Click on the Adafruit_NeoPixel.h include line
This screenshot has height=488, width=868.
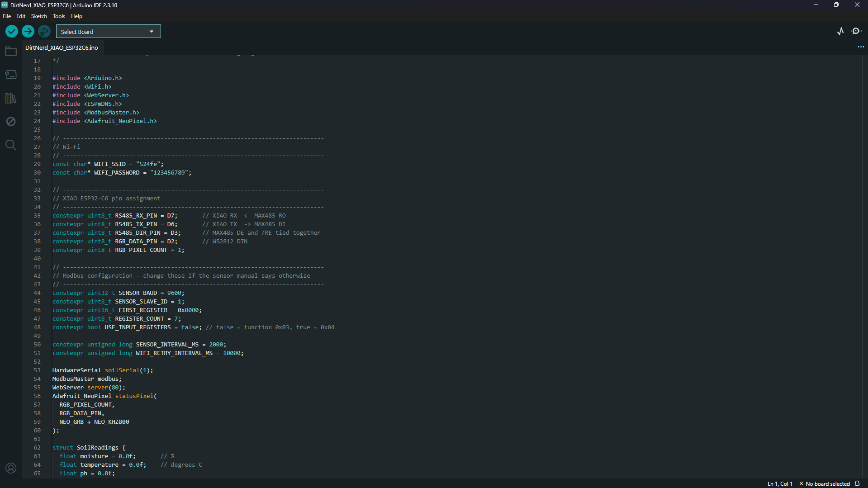pos(104,121)
